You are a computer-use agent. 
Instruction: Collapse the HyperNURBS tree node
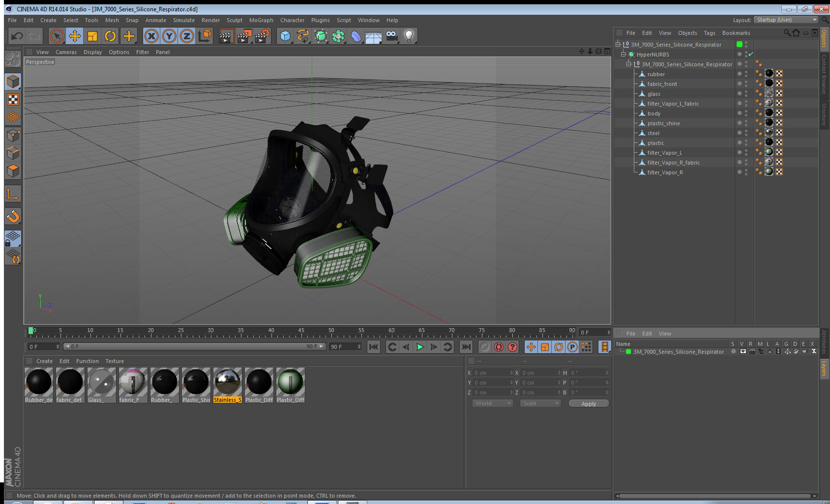623,55
